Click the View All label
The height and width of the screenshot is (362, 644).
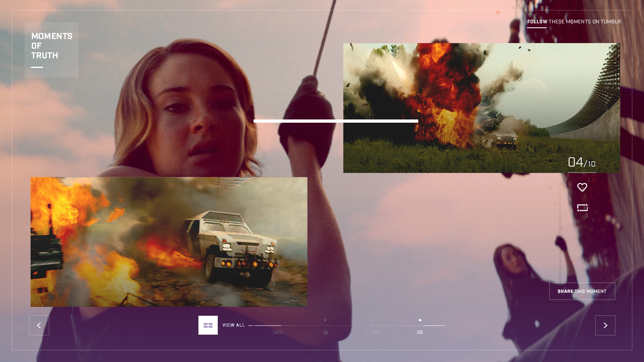coord(233,325)
